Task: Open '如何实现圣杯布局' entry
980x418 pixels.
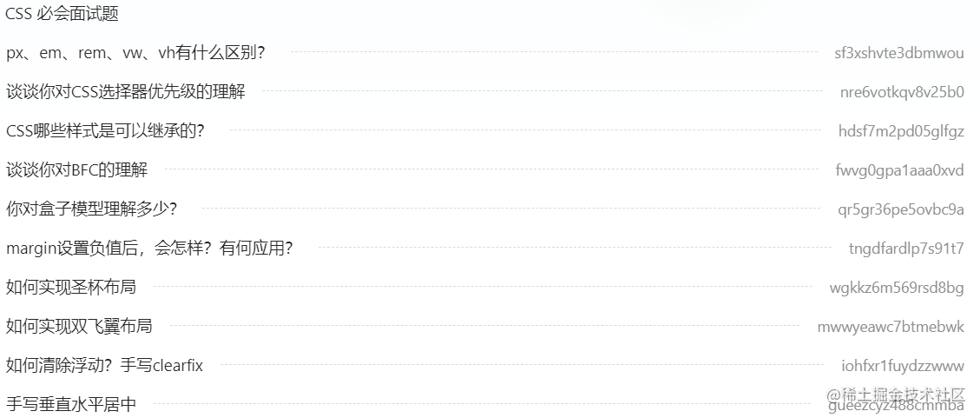Action: point(71,287)
